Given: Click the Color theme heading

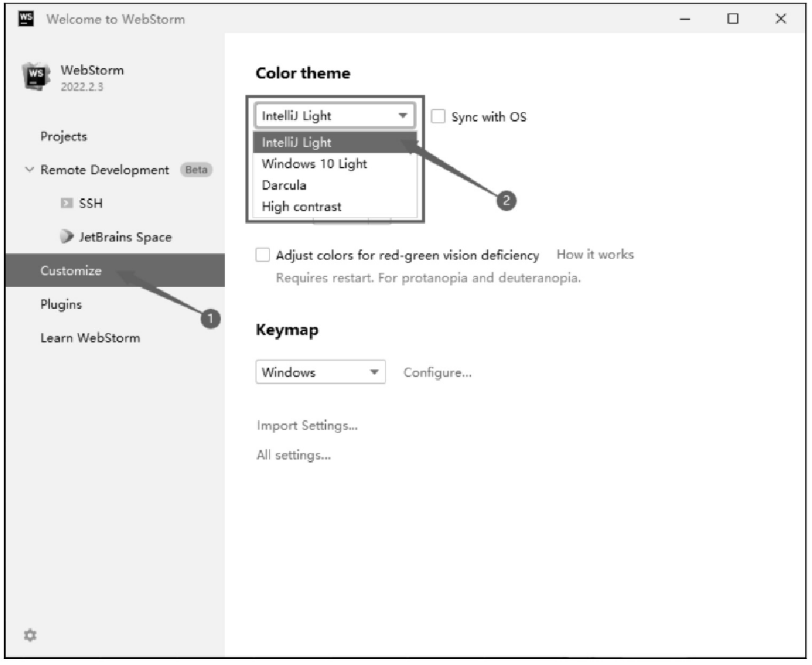Looking at the screenshot, I should point(303,73).
